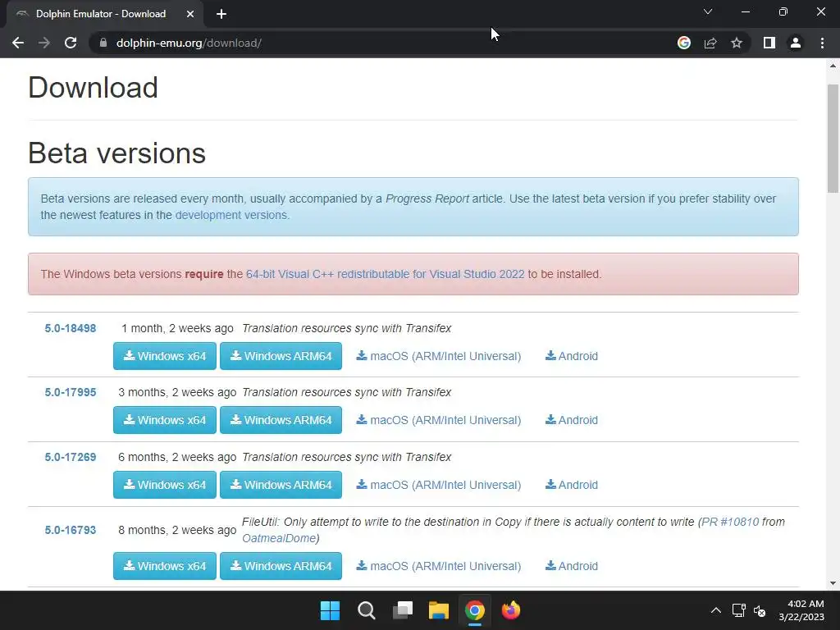The width and height of the screenshot is (840, 630).
Task: Open File Explorer from the taskbar
Action: (439, 610)
